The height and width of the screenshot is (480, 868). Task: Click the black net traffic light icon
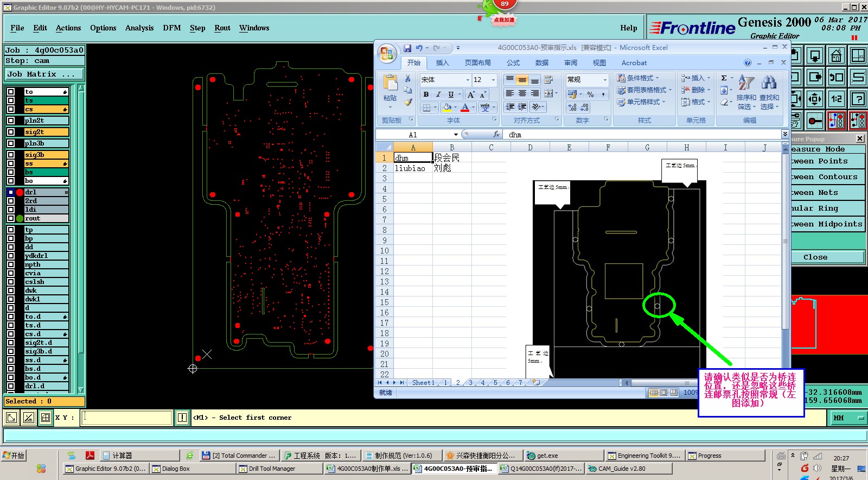coord(858,121)
